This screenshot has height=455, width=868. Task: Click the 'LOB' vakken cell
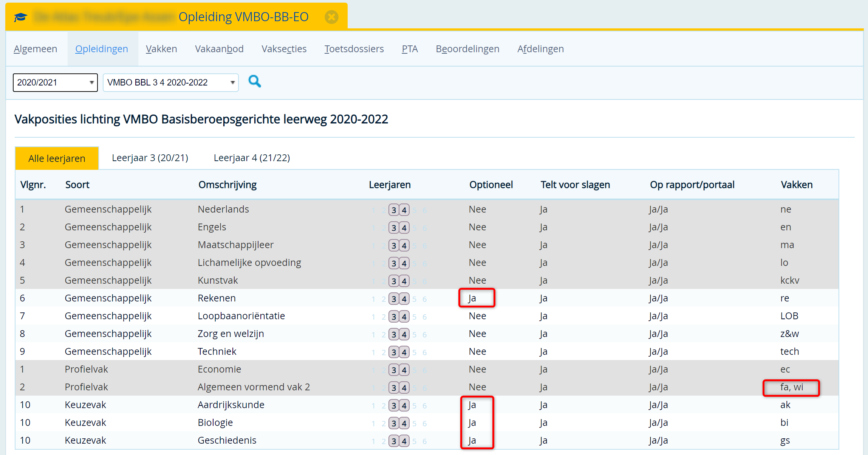(x=789, y=316)
